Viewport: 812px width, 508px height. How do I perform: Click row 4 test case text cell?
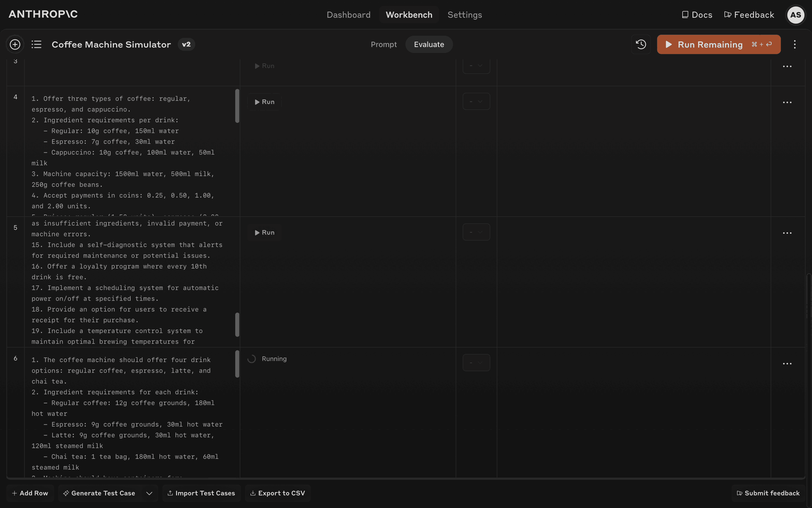click(x=132, y=152)
